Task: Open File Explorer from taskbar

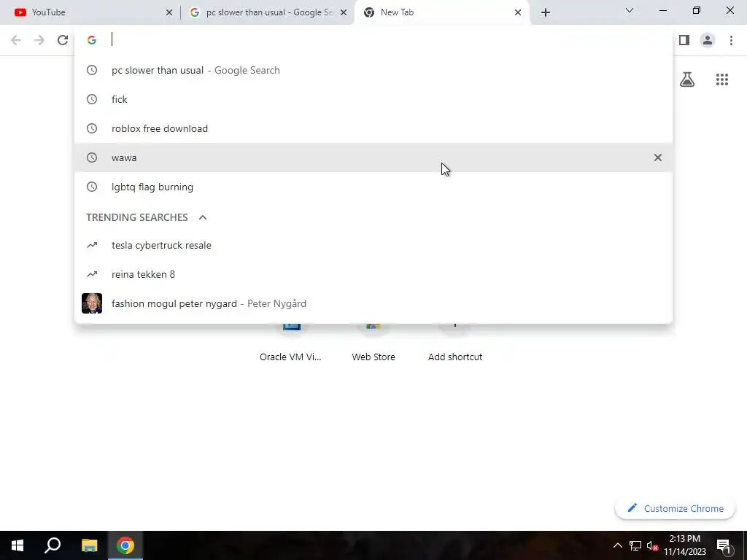Action: pyautogui.click(x=89, y=545)
